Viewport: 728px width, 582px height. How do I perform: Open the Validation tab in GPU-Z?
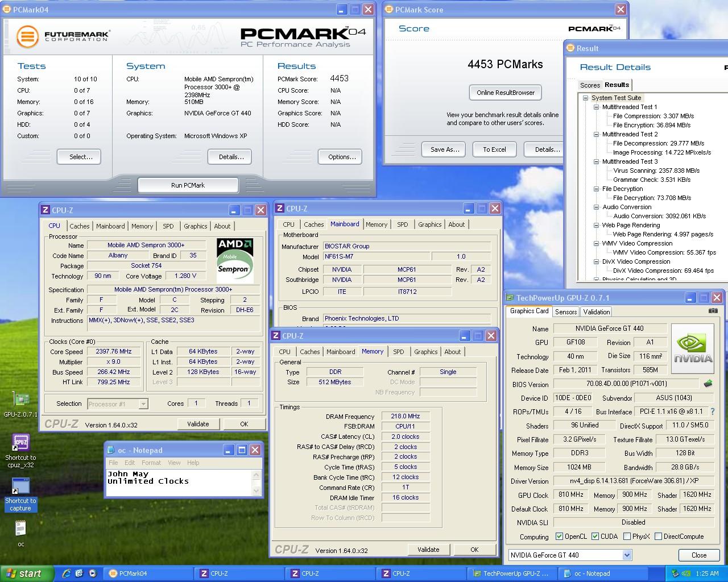(596, 311)
